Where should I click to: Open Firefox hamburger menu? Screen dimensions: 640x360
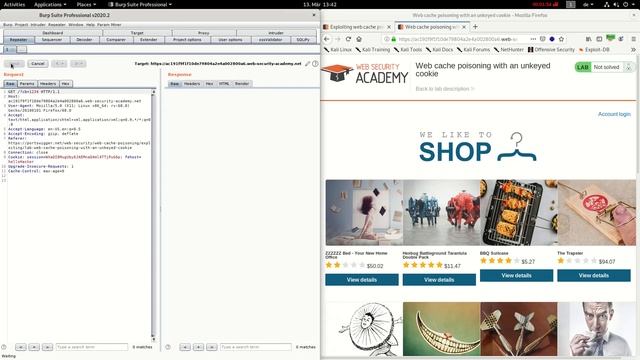click(x=633, y=39)
